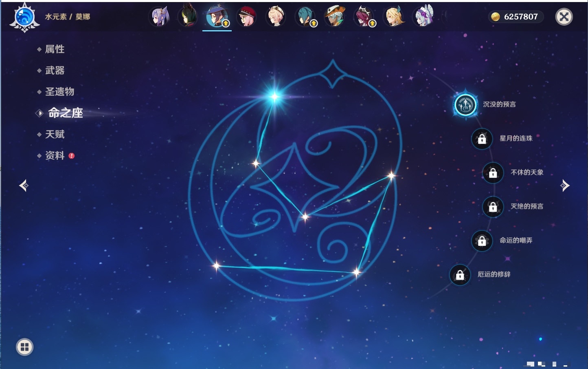
Task: Select Tighnari's dark-eared portrait
Action: pos(188,17)
